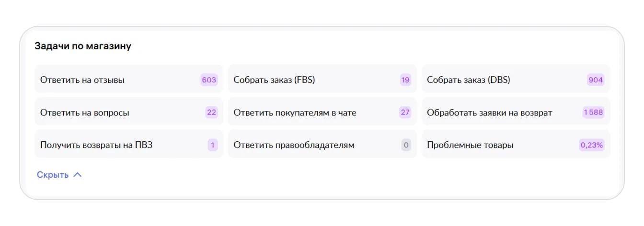Open 'Получить возвраты на ПВЗ' task
The width and height of the screenshot is (644, 226).
point(96,145)
